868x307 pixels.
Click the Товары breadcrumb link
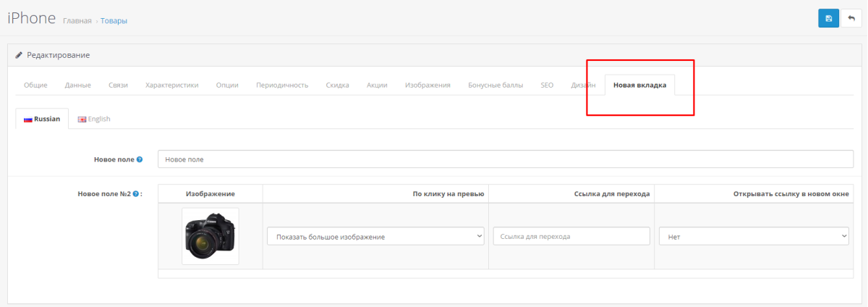[x=114, y=21]
